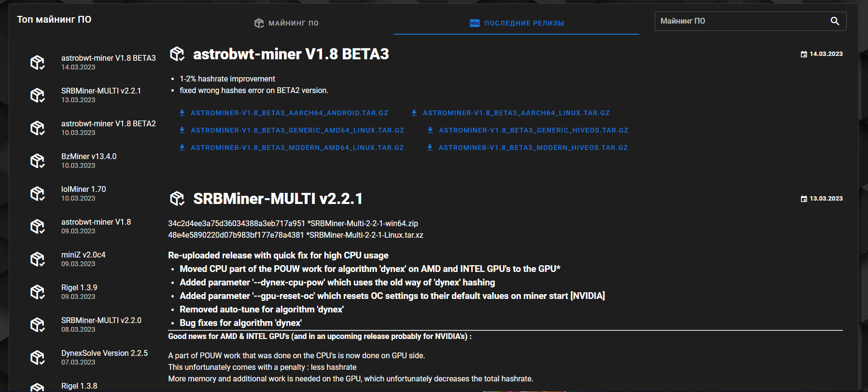The image size is (868, 392).
Task: Click the cube icon on the Майнинг ПО tab
Action: 259,23
